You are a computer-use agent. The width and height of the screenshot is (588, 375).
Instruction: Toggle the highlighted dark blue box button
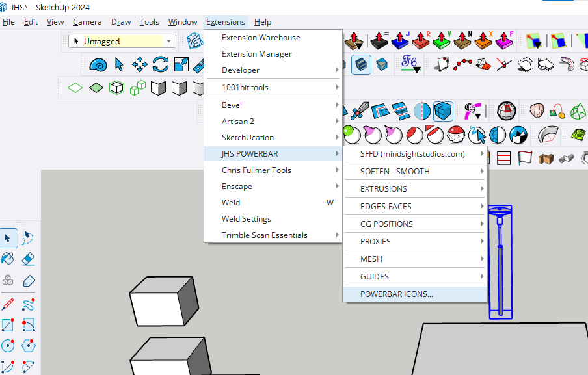(x=361, y=64)
